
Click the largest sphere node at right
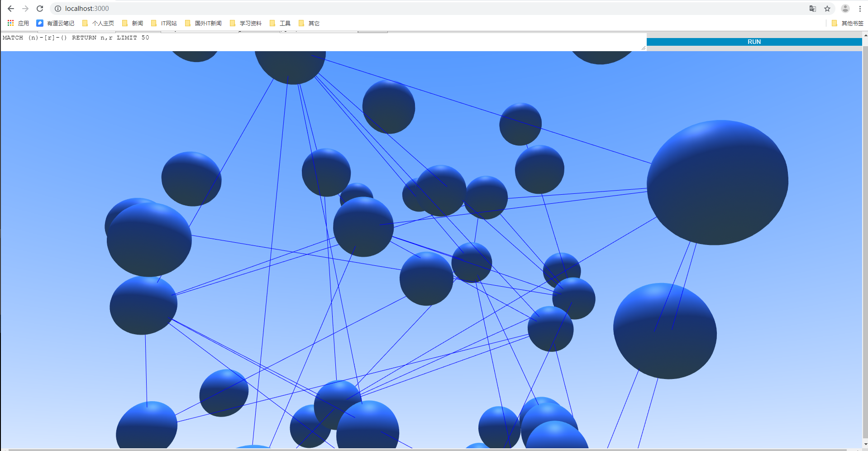717,182
